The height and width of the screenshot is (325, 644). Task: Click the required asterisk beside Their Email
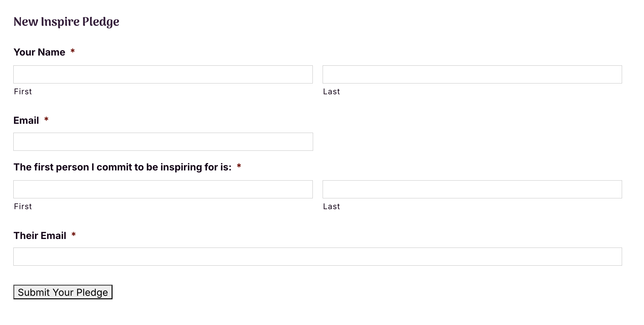tap(74, 235)
